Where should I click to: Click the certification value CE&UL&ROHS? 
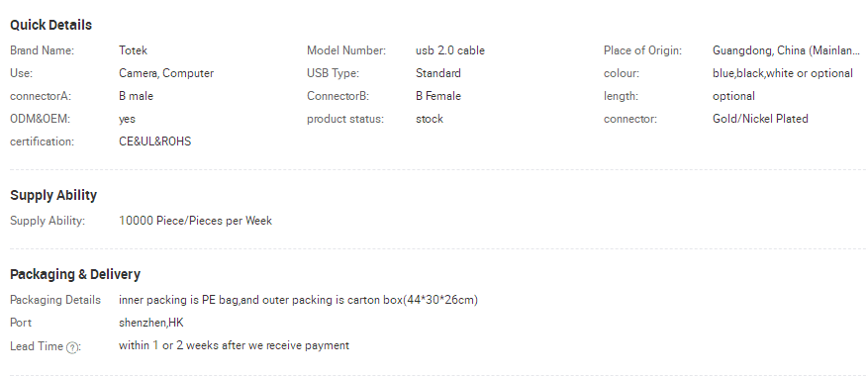(x=155, y=141)
